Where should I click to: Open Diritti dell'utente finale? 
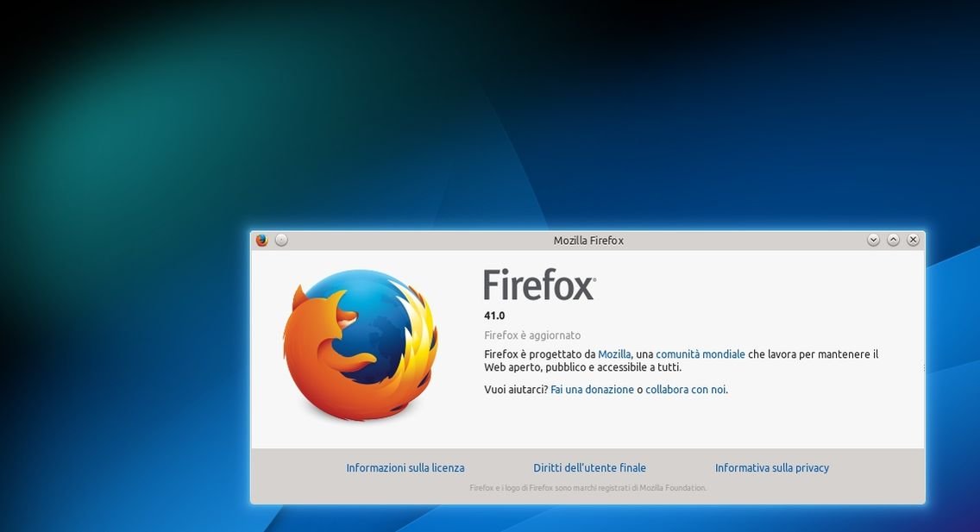(589, 467)
